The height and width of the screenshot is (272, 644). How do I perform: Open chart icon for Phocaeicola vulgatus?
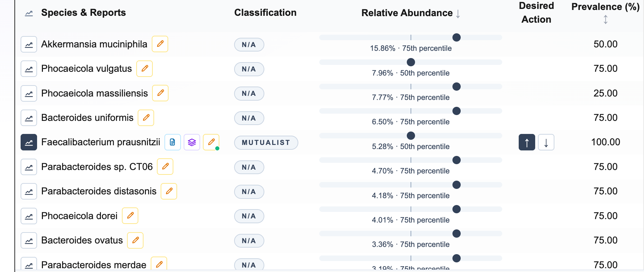click(29, 69)
